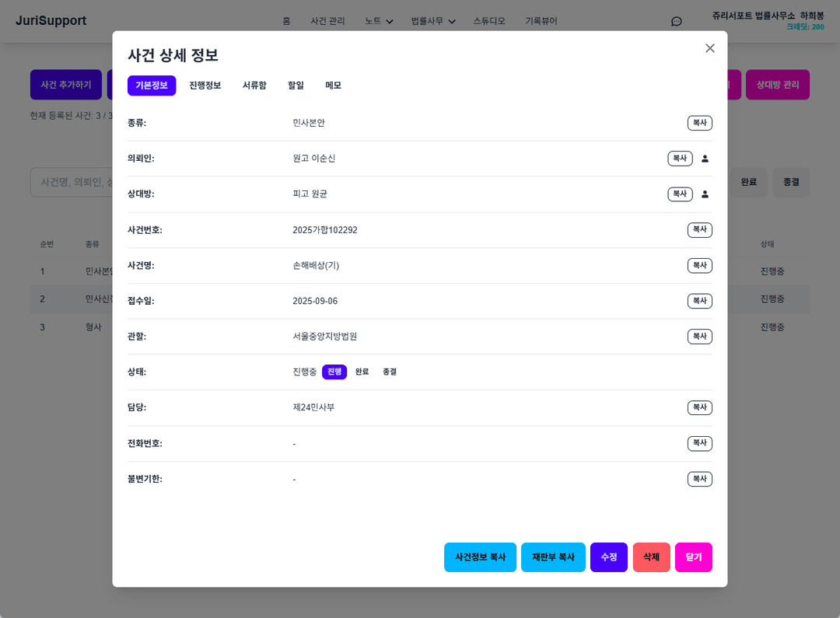Set case status to 종결

[x=388, y=372]
